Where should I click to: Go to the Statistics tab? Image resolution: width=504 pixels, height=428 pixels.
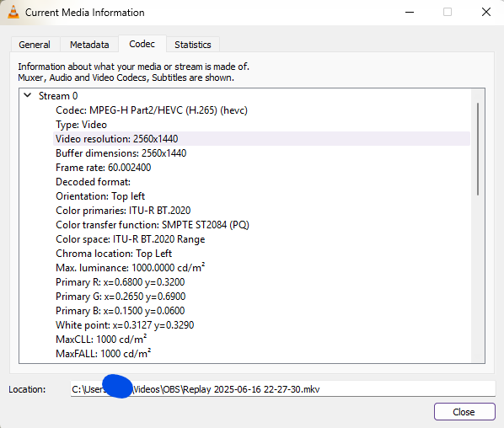coord(193,45)
